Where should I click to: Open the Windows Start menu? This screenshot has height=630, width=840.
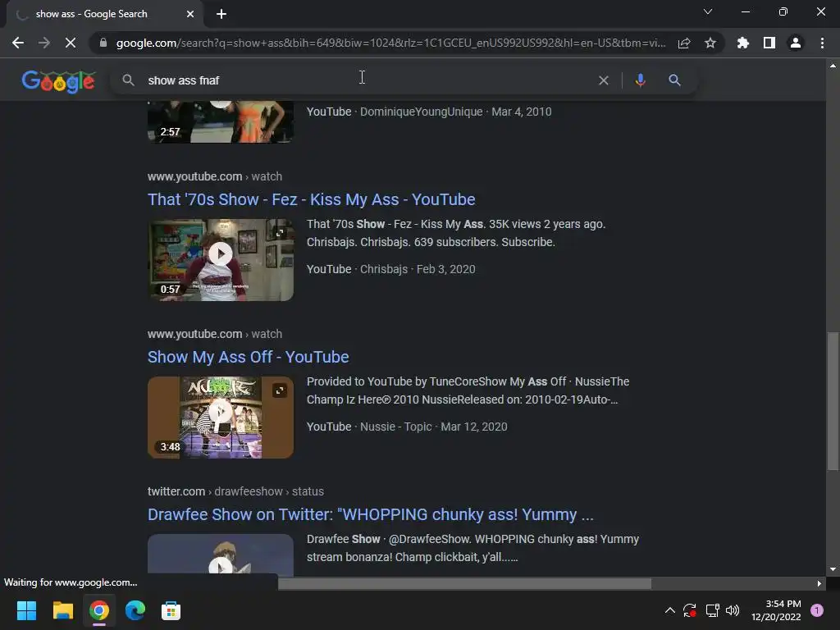[x=26, y=610]
